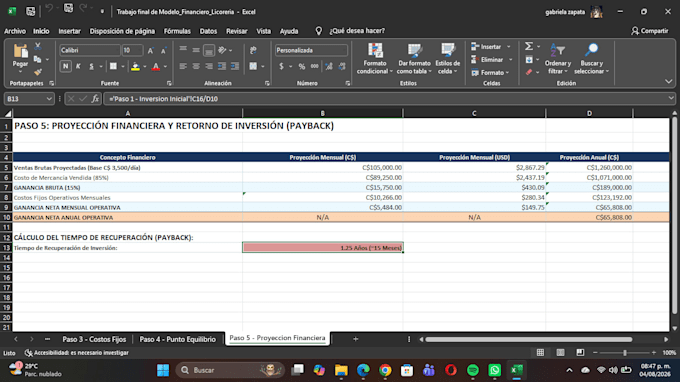Click the Insertar cells button
Image resolution: width=680 pixels, height=382 pixels.
pos(491,46)
